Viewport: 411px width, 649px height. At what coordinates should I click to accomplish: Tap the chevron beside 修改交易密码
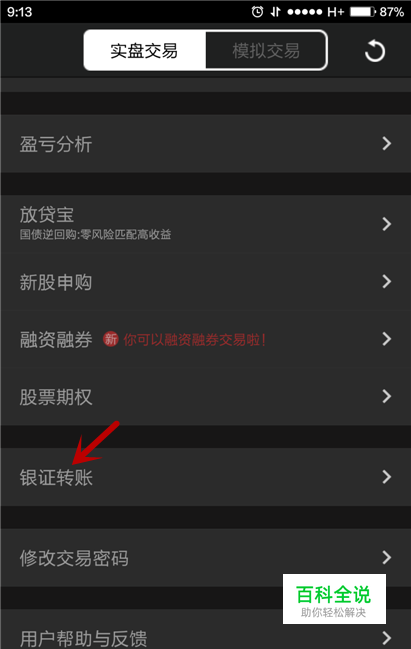point(387,557)
